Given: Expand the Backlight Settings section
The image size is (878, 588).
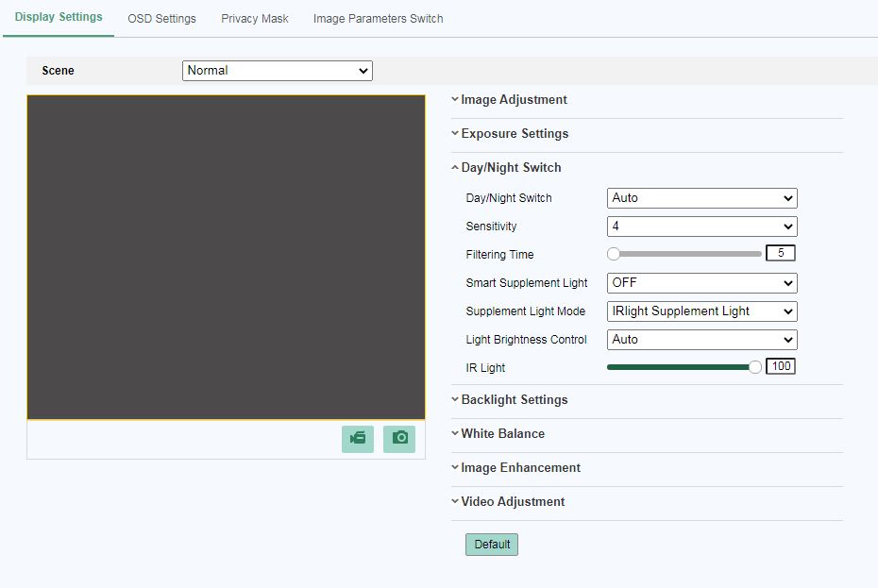Looking at the screenshot, I should [x=515, y=400].
